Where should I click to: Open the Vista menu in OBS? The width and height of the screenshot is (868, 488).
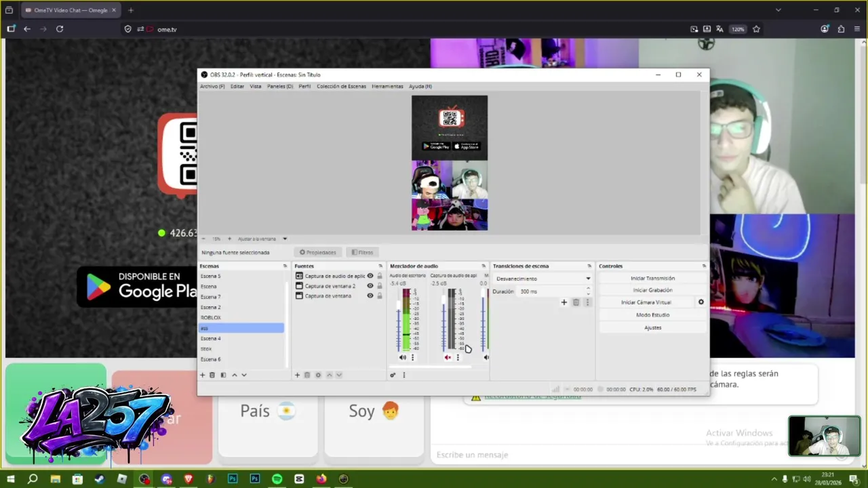[256, 86]
